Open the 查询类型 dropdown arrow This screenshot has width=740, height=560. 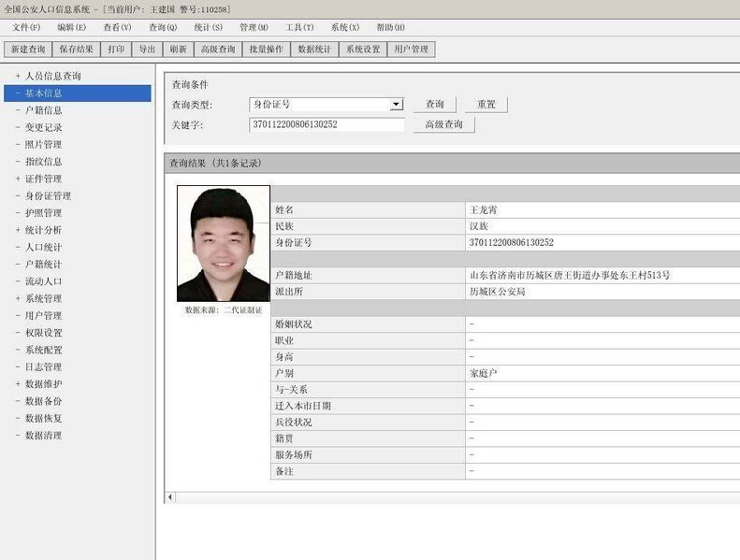397,105
